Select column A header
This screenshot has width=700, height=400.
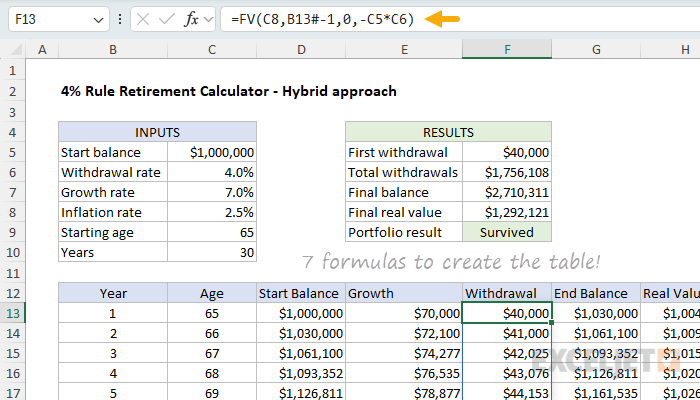pyautogui.click(x=42, y=49)
